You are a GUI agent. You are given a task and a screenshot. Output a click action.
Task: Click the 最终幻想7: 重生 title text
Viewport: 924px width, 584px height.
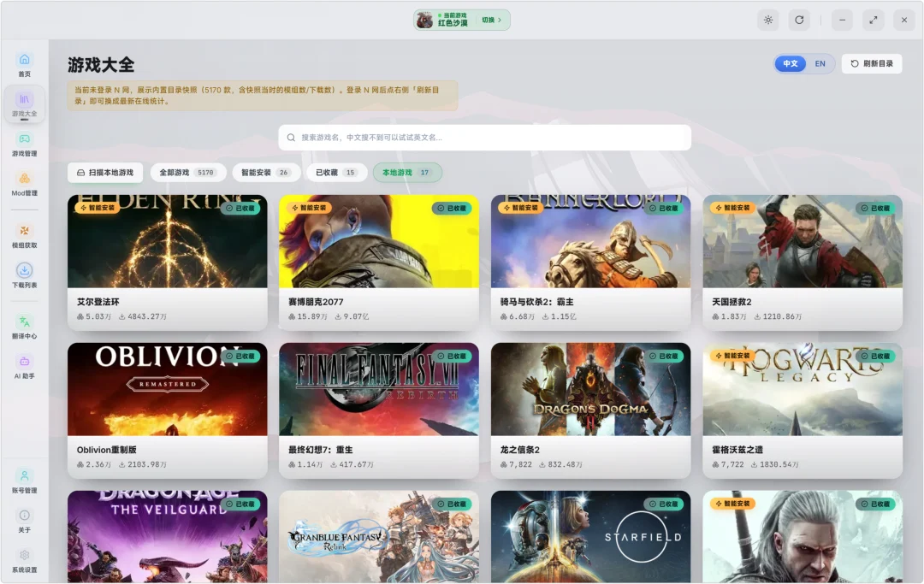(321, 450)
